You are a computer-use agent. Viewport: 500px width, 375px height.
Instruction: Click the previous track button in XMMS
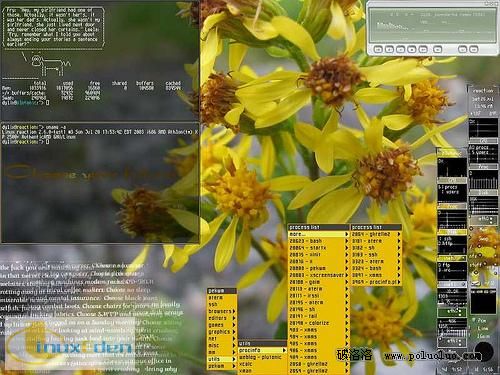[378, 49]
